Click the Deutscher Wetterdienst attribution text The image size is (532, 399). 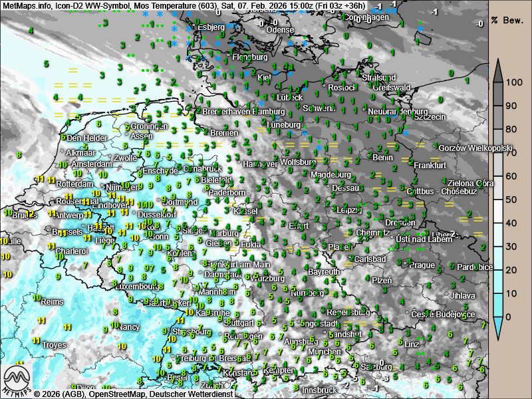click(191, 394)
